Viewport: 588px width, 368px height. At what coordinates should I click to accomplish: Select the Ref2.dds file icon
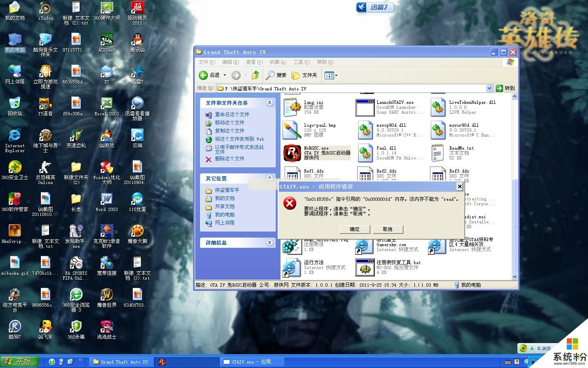pyautogui.click(x=365, y=175)
